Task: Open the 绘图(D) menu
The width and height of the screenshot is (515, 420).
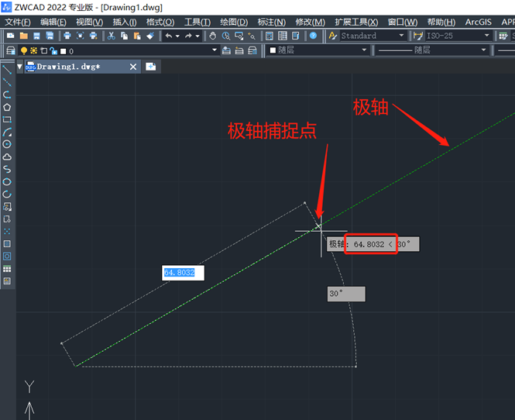Action: (x=234, y=22)
